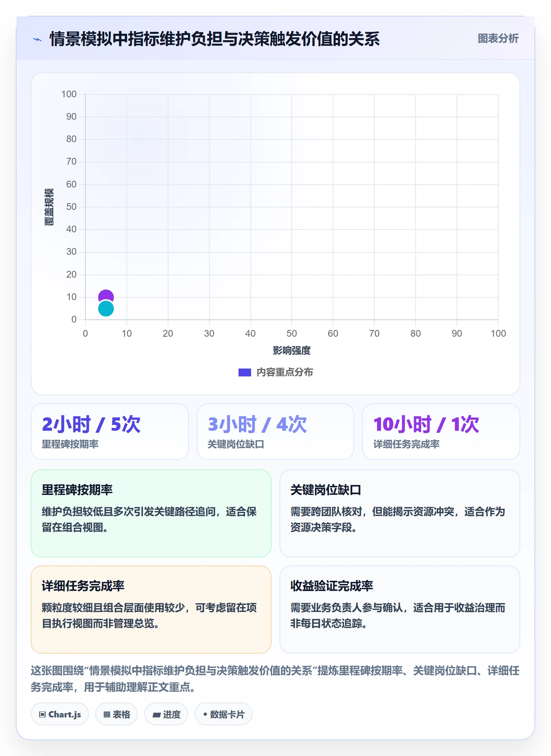This screenshot has height=756, width=551.
Task: Click the 里程碑按期率 label under 2小时 / 5次
Action: 70,444
